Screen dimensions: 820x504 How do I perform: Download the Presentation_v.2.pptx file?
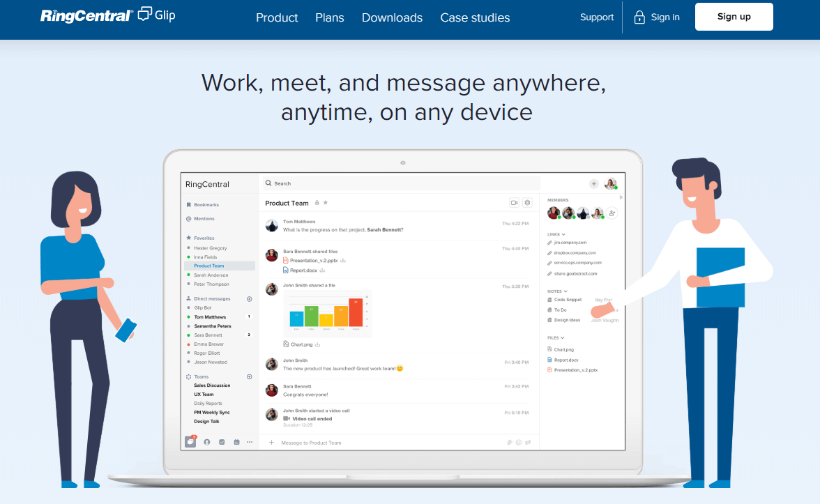tap(343, 260)
